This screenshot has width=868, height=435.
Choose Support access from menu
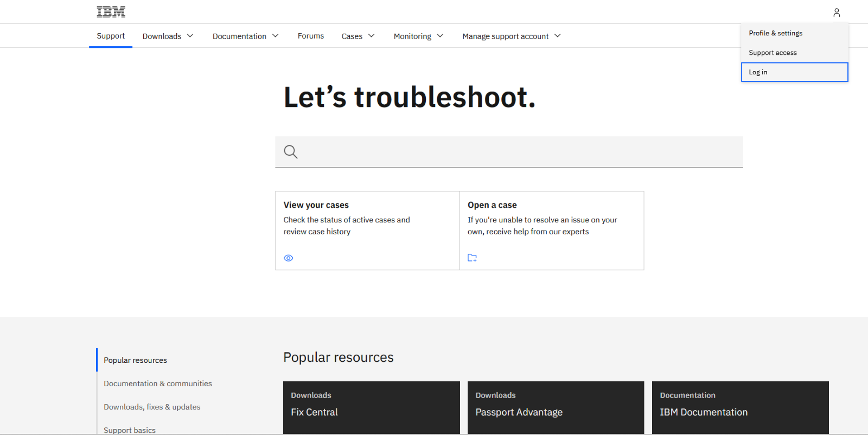pos(795,53)
